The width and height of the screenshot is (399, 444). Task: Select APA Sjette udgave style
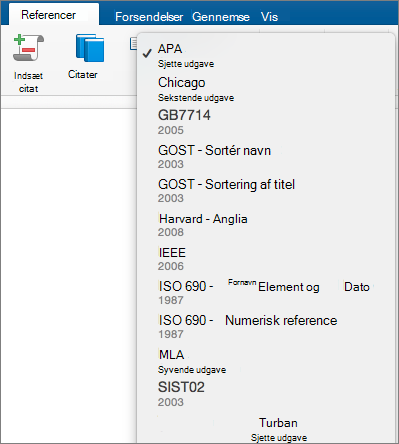tap(266, 56)
